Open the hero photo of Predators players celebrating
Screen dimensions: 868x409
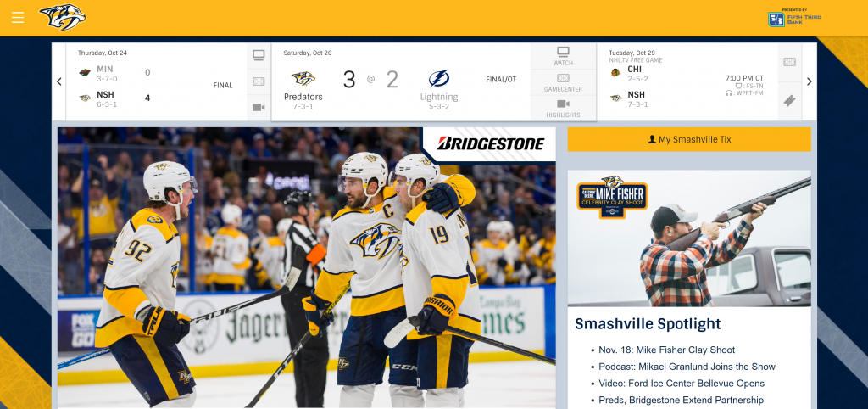[307, 267]
